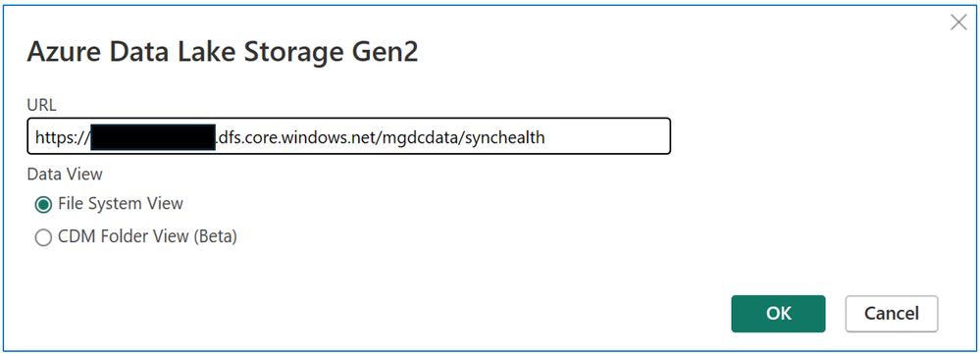The image size is (980, 355).
Task: Click the File System View label text
Action: [120, 204]
